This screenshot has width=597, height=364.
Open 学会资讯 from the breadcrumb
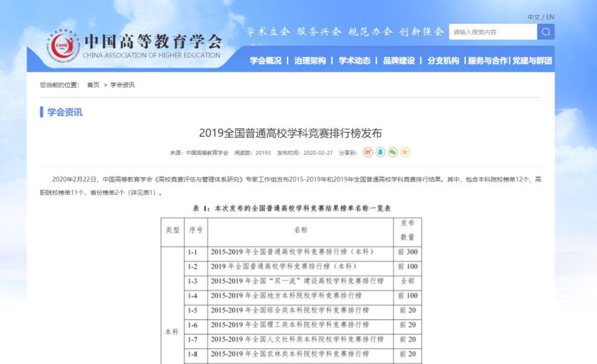[123, 85]
